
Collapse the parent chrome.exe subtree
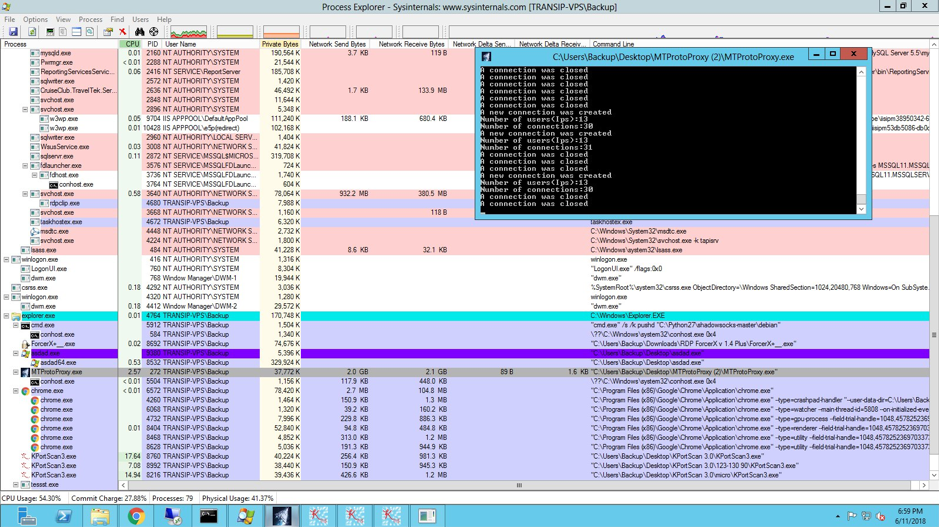click(16, 390)
